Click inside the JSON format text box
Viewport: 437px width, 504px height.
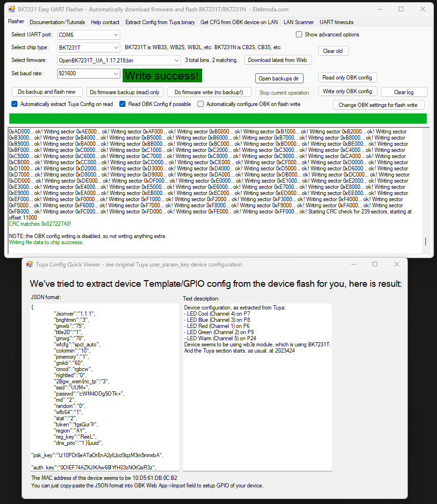(105, 387)
